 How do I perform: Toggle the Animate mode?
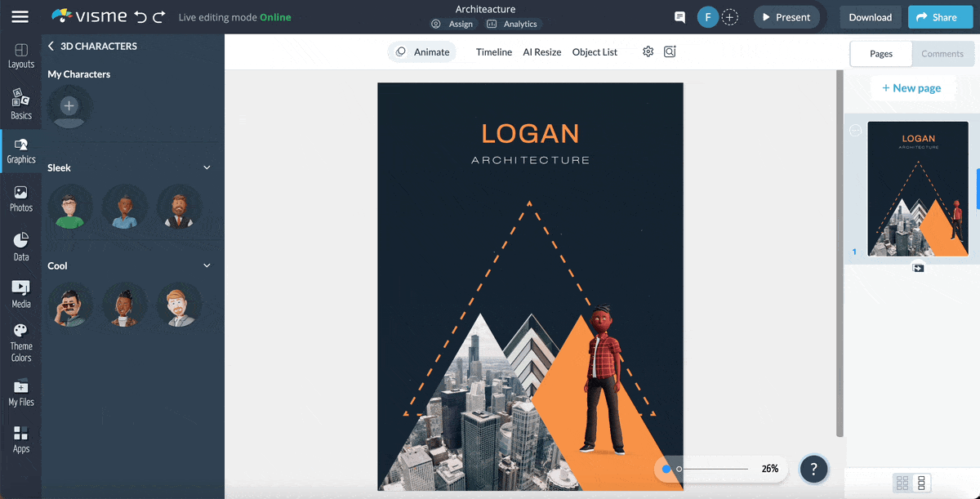tap(422, 51)
